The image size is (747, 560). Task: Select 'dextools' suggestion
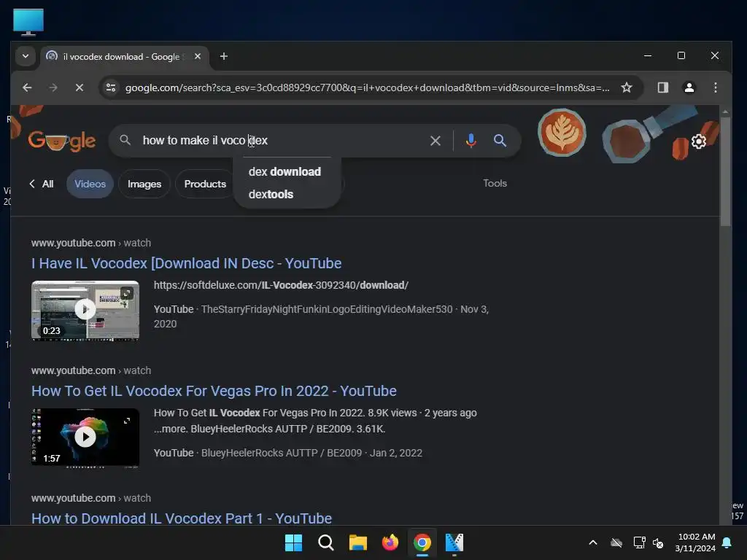click(x=271, y=194)
